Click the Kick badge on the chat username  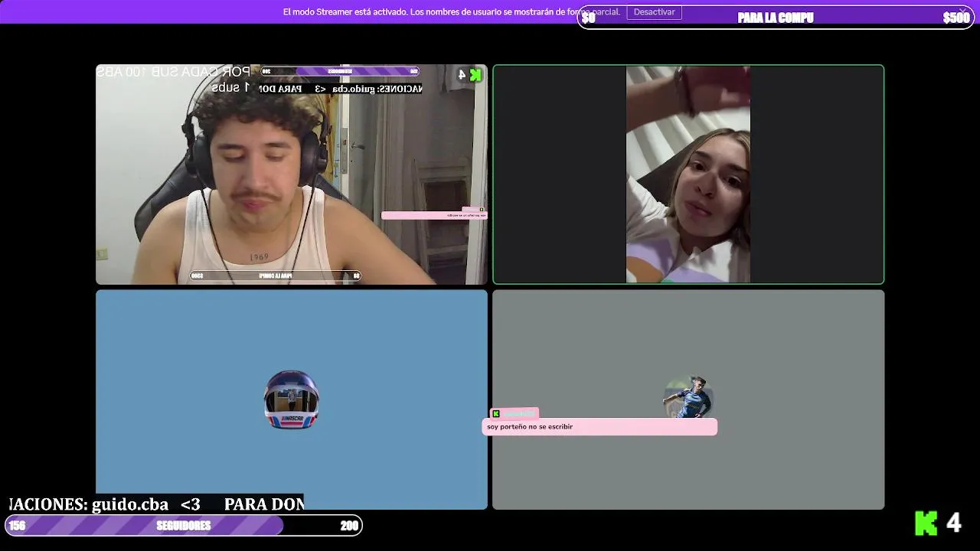496,414
